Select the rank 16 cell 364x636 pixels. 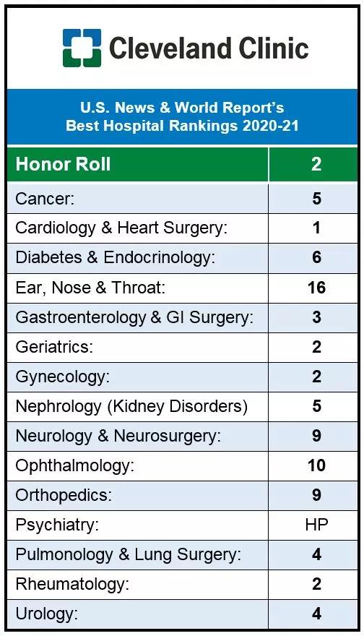point(313,288)
